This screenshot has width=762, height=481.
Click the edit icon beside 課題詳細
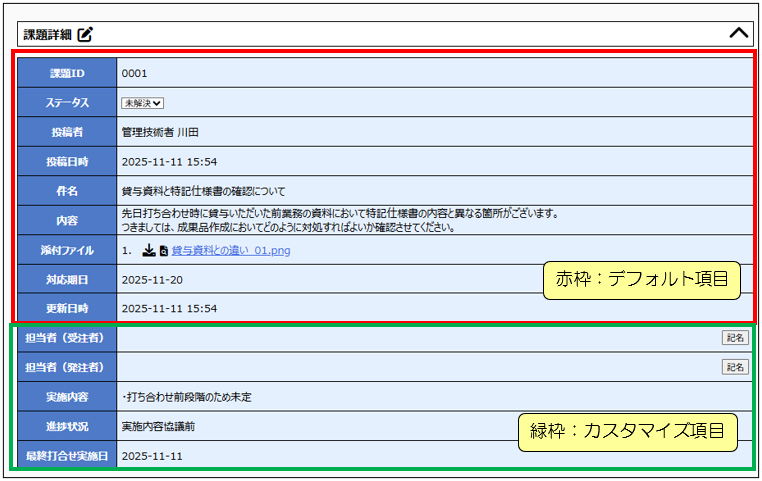coord(85,34)
